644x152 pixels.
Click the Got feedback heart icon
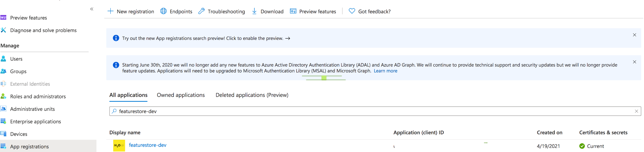point(352,11)
